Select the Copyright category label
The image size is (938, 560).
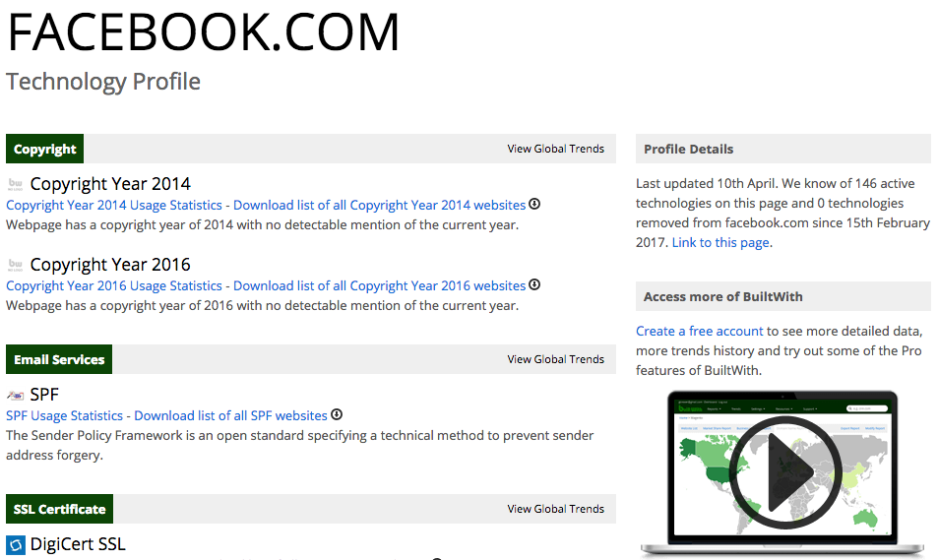pos(45,149)
